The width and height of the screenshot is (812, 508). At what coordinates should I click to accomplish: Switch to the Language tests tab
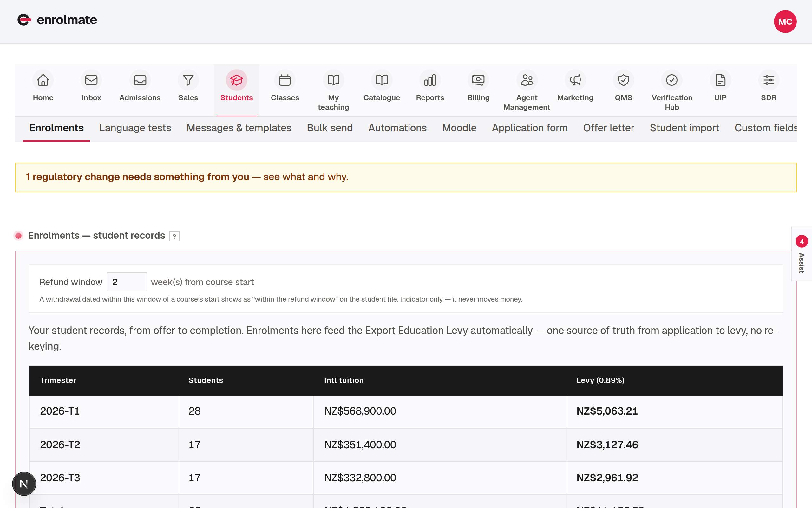pos(135,128)
